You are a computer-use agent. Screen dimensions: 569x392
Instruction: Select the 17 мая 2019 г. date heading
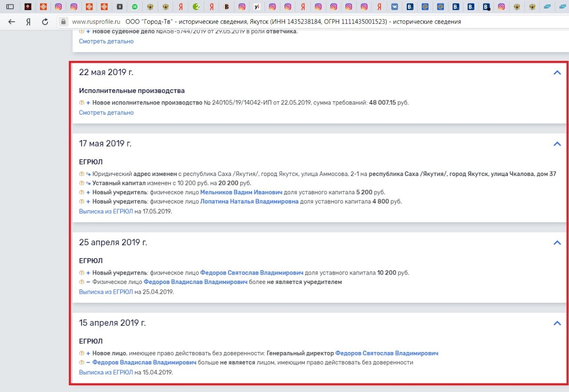point(105,144)
